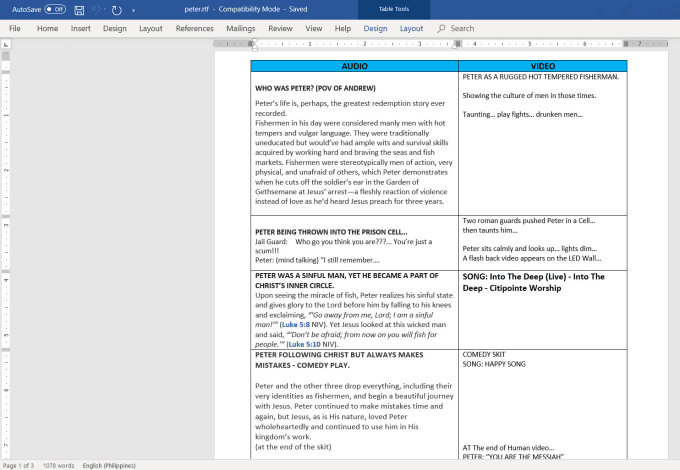Screen dimensions: 680x470
Task: Click text PETER AS A RUGGED HOT TEMPERED FISHERMAN
Action: point(541,77)
